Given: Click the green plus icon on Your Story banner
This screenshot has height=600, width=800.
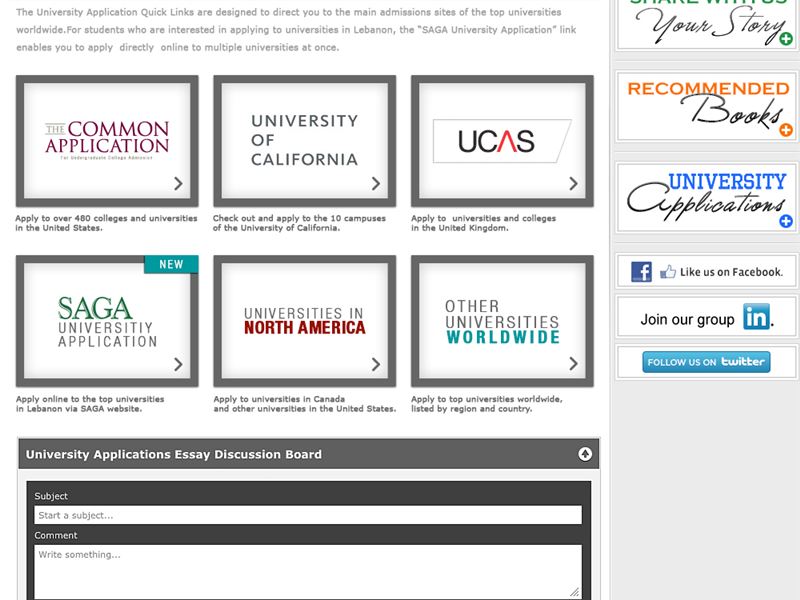Looking at the screenshot, I should (x=786, y=39).
